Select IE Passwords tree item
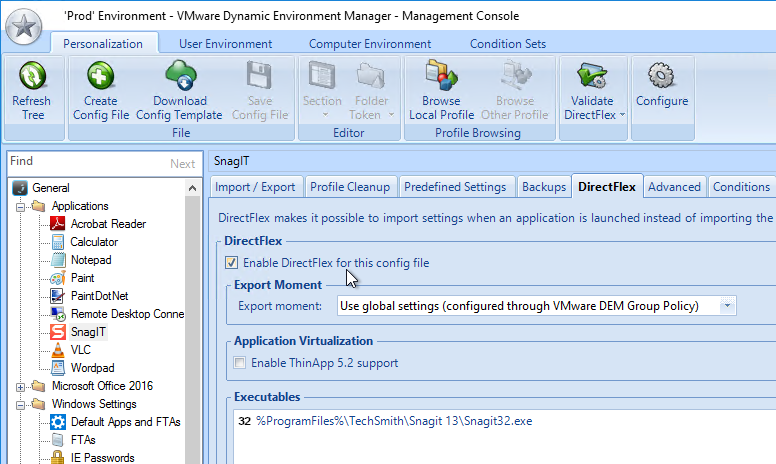This screenshot has width=776, height=464. (102, 458)
